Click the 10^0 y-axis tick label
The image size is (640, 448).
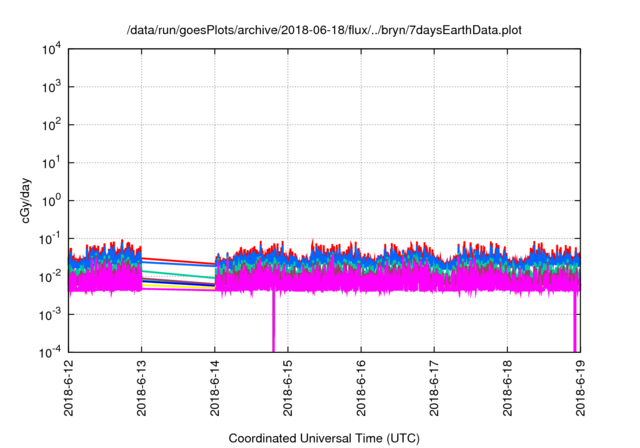(51, 201)
